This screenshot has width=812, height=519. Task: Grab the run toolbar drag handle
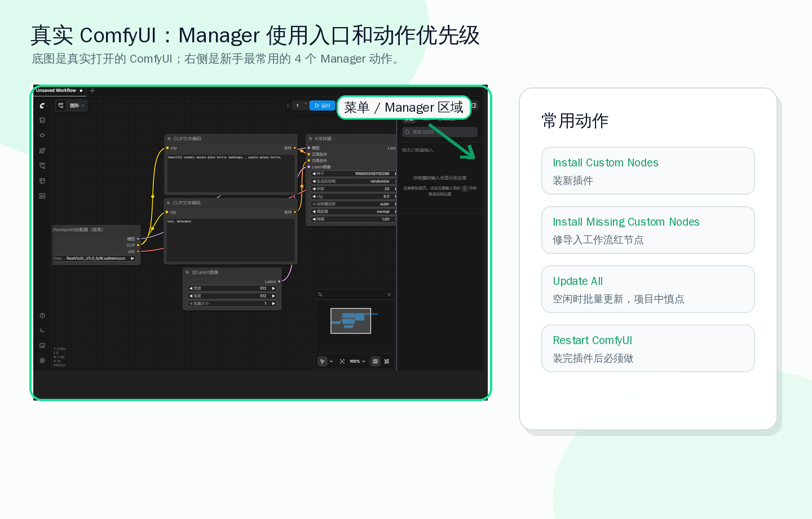click(288, 105)
